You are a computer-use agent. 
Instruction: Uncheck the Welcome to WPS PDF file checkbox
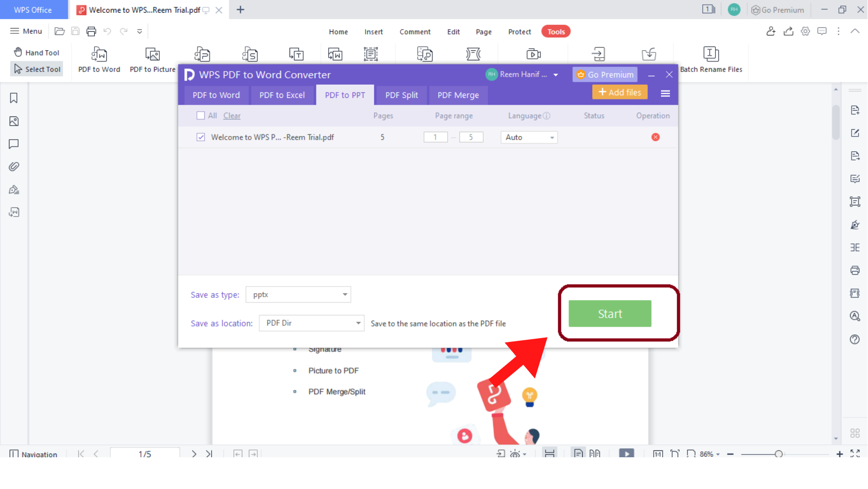(201, 137)
